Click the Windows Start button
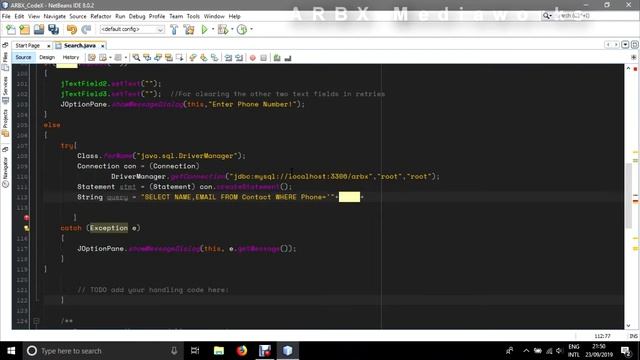 click(11, 351)
